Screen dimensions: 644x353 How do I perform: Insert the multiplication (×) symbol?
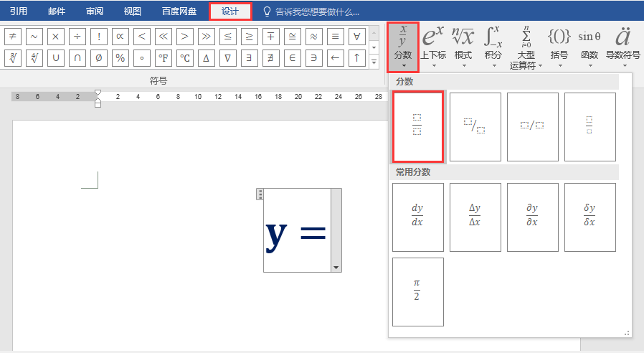coord(55,36)
